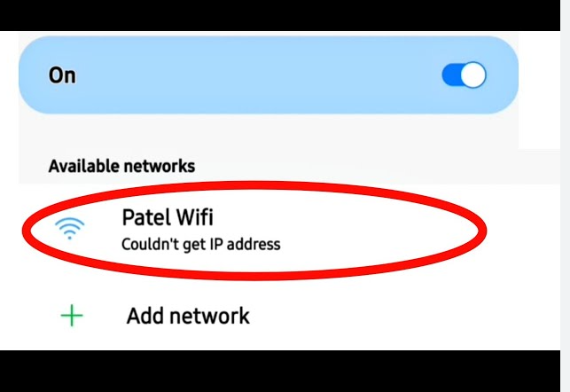Click the Wi-Fi signal icon beside Patel Wifi

click(x=69, y=228)
